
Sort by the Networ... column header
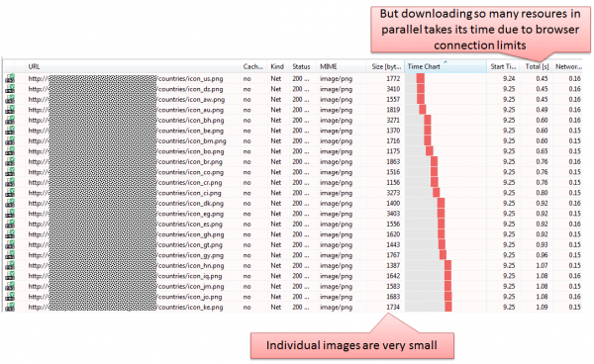tap(568, 66)
